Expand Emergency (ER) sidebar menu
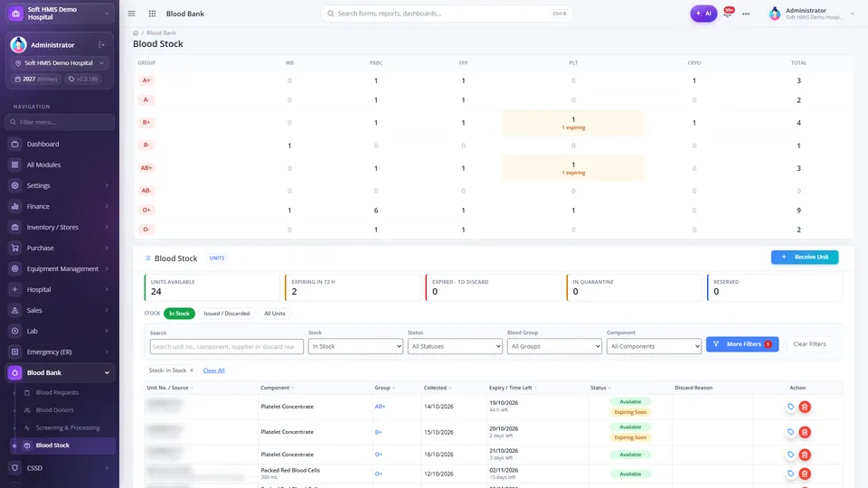The width and height of the screenshot is (868, 488). [60, 352]
